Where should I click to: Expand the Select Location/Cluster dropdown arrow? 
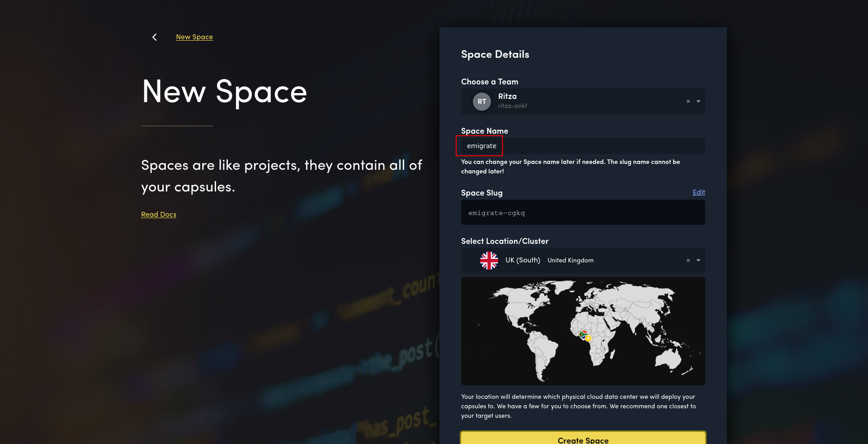[698, 260]
